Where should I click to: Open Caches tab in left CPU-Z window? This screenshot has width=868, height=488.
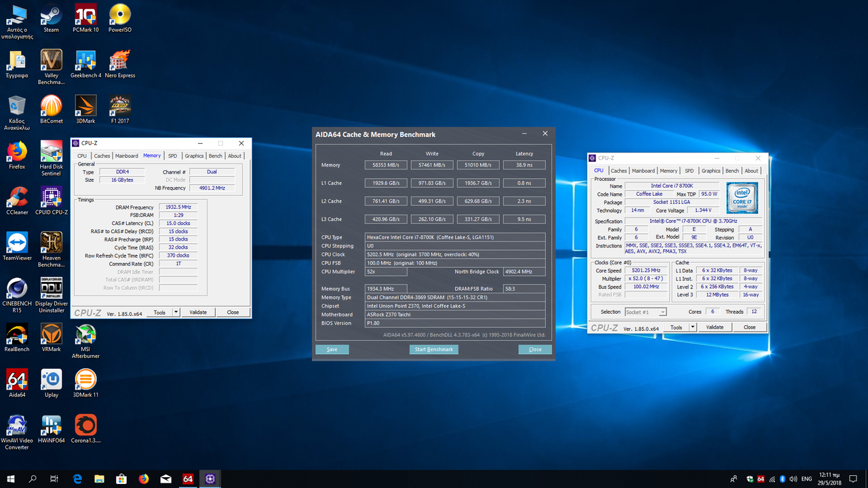point(102,156)
